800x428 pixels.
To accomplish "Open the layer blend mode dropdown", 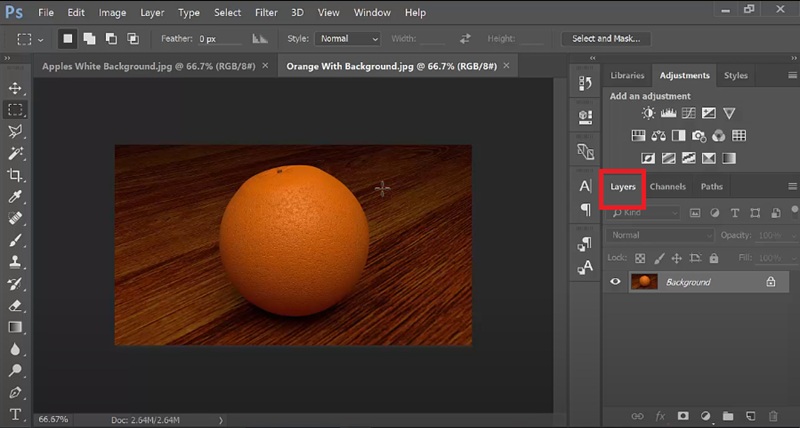I will (659, 235).
